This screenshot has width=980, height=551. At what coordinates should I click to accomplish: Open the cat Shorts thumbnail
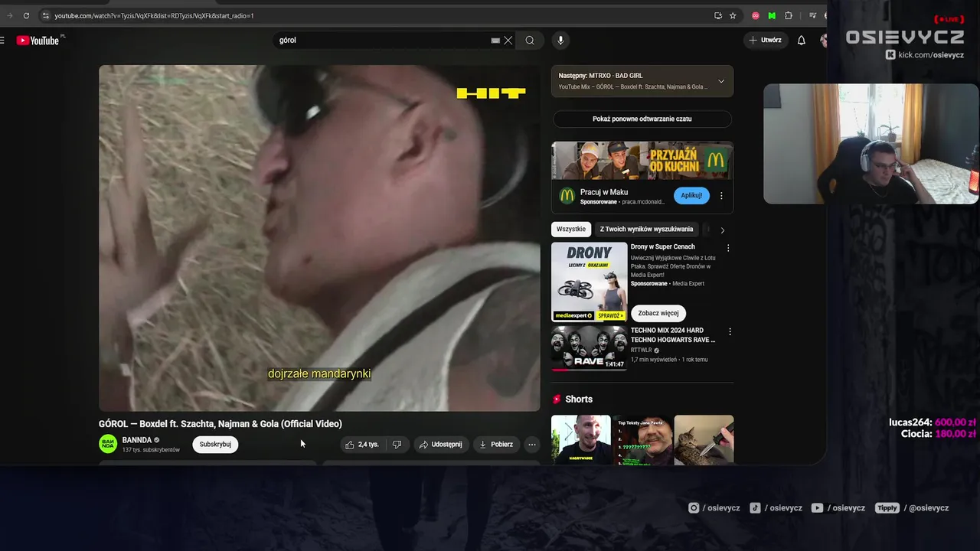click(x=704, y=440)
